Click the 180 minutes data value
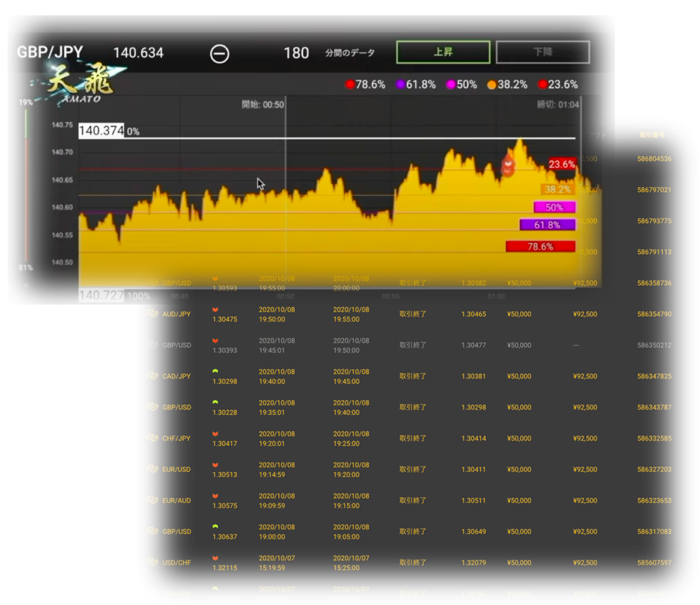Viewport: 700px width, 605px height. coord(296,53)
